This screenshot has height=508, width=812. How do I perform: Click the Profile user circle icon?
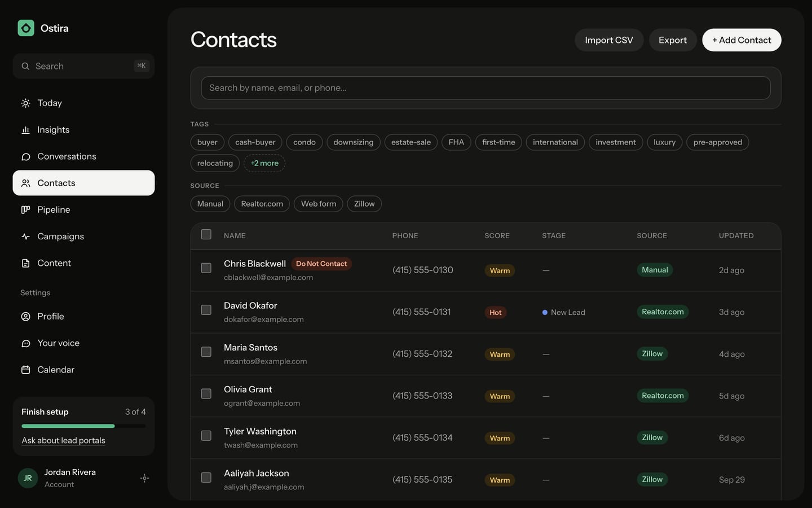pyautogui.click(x=25, y=317)
